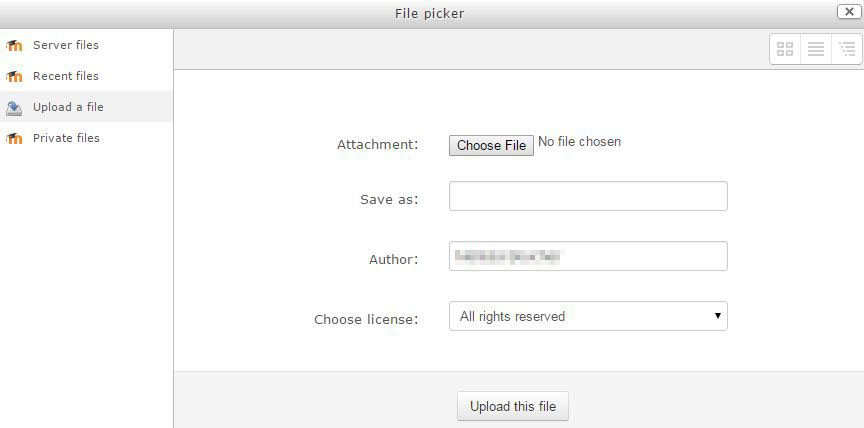864x428 pixels.
Task: Click the Upload this file button
Action: [513, 407]
